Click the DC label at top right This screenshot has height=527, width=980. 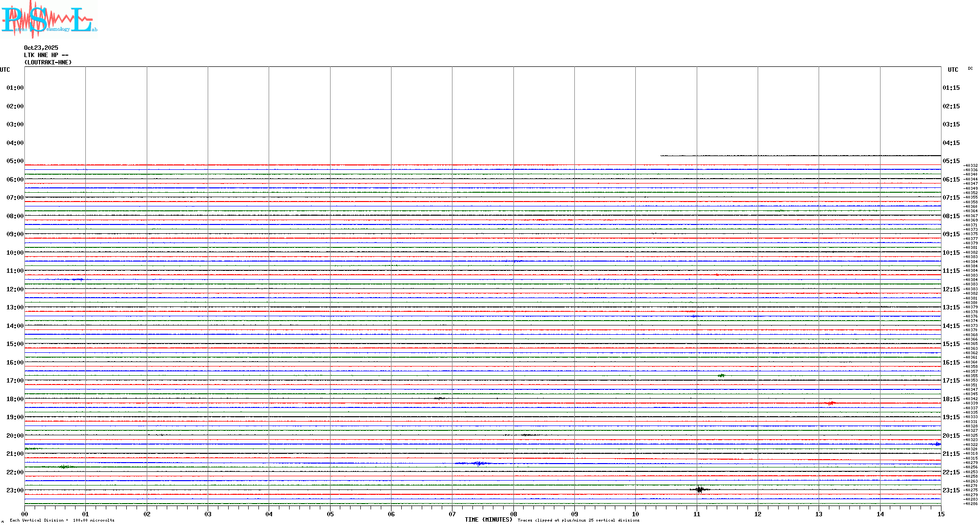(x=970, y=69)
